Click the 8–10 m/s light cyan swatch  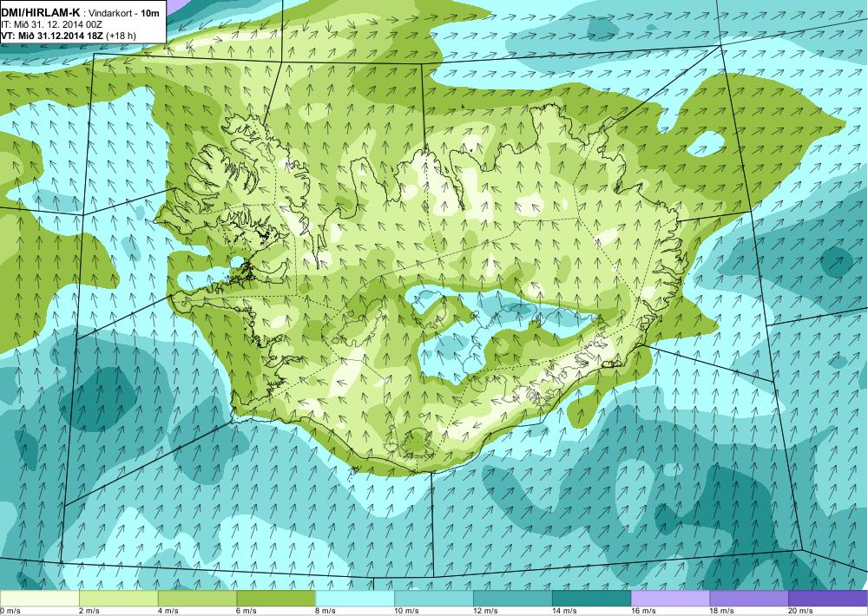point(355,599)
